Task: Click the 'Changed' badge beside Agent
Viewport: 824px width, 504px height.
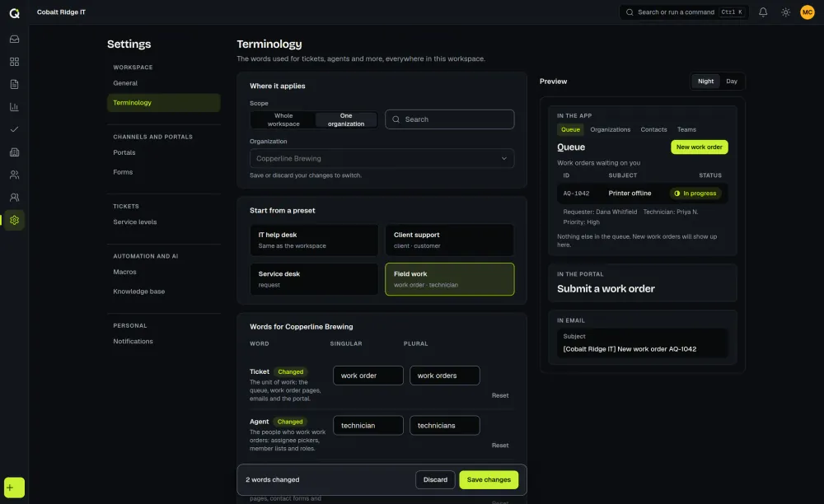Action: click(x=290, y=422)
